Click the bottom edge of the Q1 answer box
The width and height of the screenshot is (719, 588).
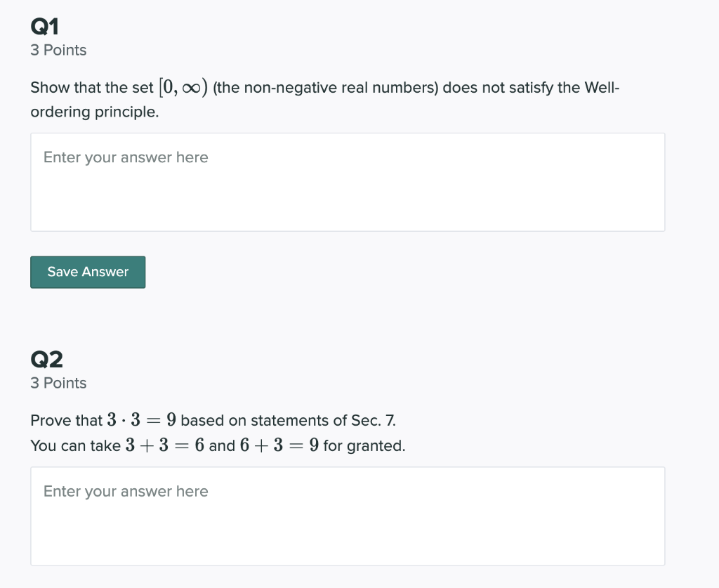(348, 230)
